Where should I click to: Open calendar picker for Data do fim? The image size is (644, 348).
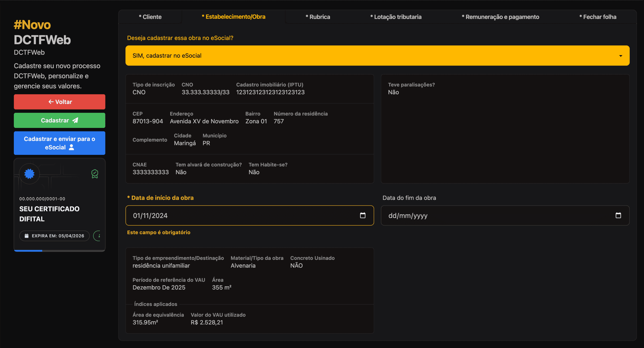click(x=618, y=215)
